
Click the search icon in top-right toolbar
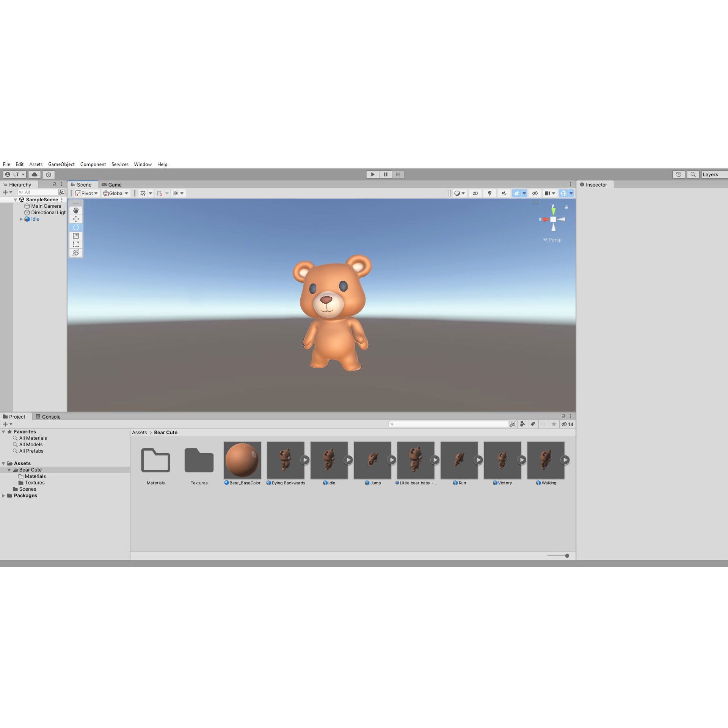coord(693,174)
